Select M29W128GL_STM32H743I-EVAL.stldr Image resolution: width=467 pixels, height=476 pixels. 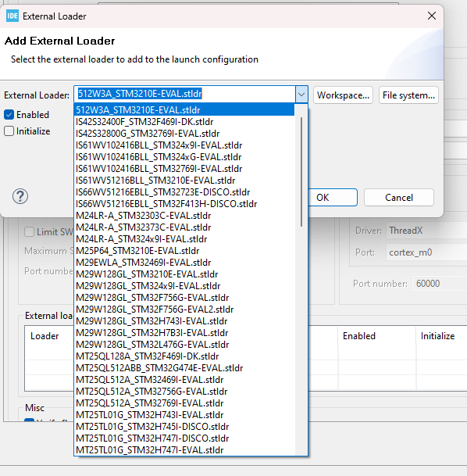pyautogui.click(x=184, y=321)
